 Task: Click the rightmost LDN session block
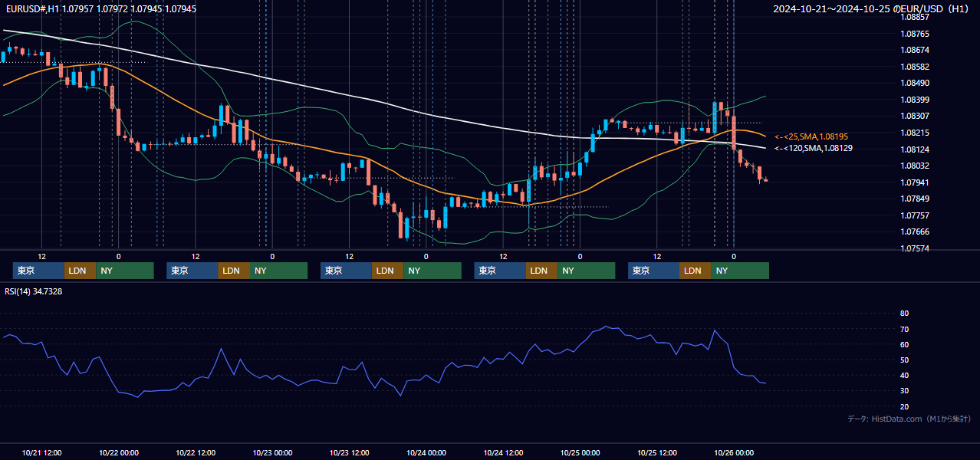(695, 271)
